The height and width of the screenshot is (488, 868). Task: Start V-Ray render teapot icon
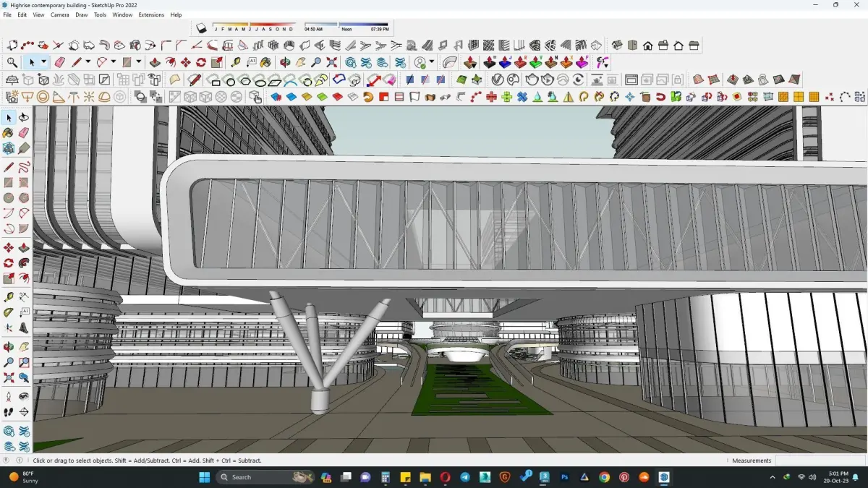click(532, 80)
